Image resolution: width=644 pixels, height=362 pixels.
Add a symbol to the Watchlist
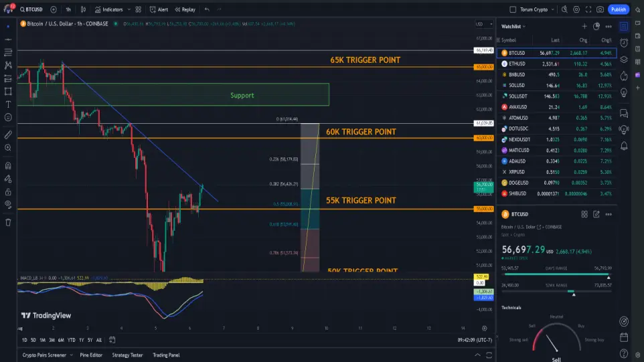coord(584,26)
